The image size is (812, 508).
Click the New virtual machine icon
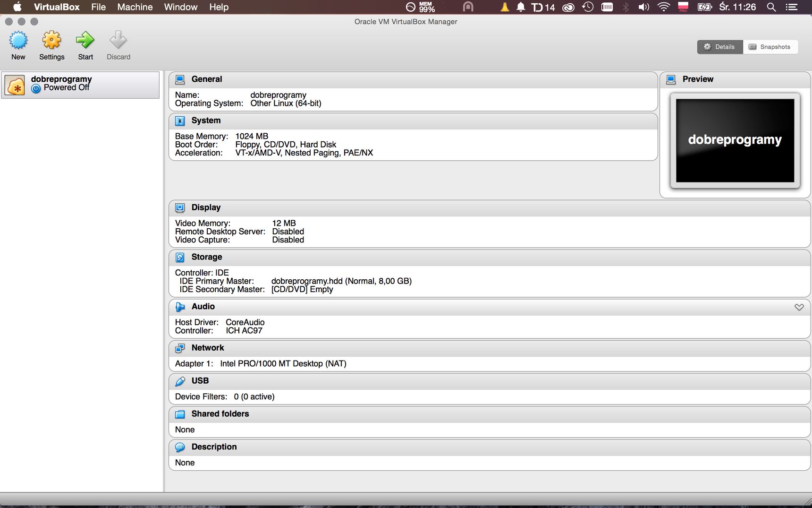[18, 41]
